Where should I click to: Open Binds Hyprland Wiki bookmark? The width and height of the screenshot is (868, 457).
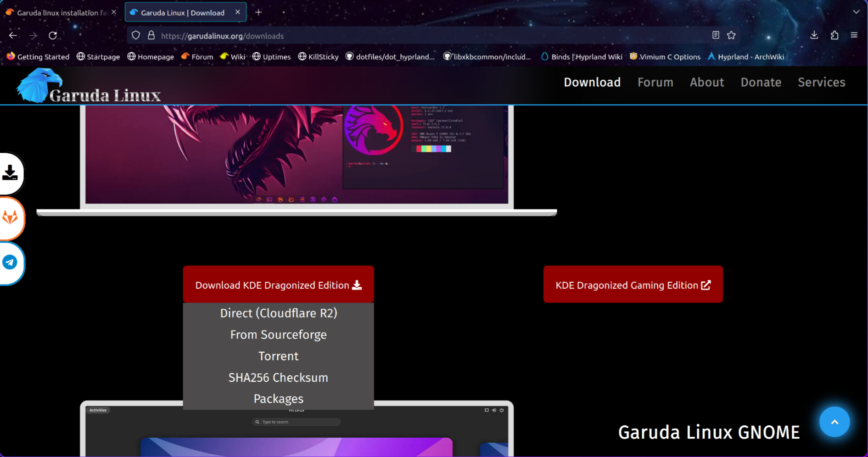(582, 56)
